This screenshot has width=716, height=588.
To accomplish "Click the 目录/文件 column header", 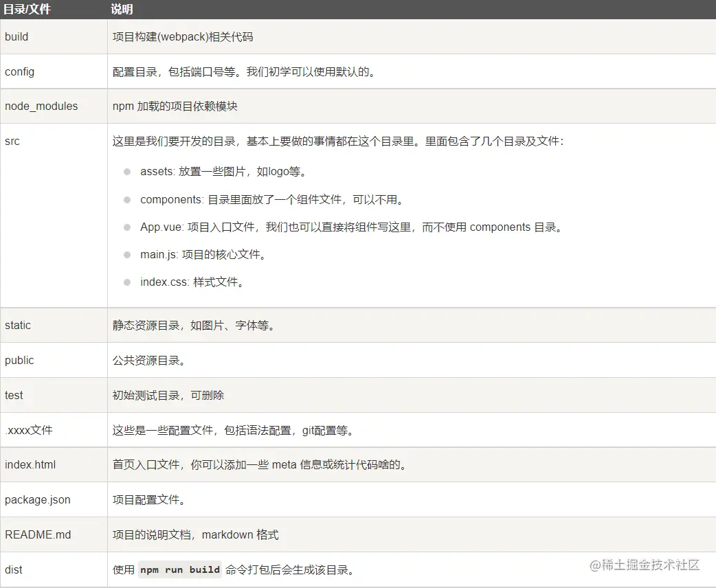I will coord(27,9).
